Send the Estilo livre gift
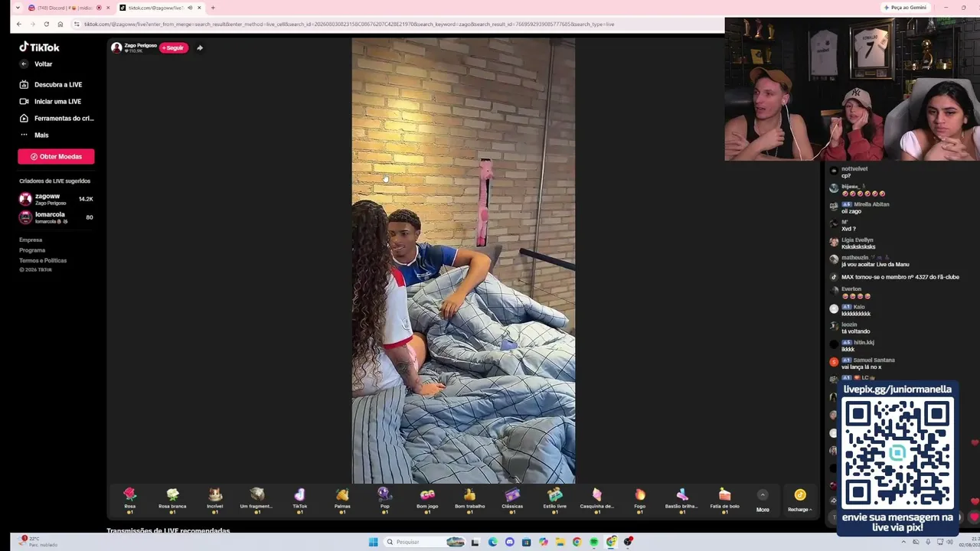The height and width of the screenshot is (551, 980). tap(555, 499)
